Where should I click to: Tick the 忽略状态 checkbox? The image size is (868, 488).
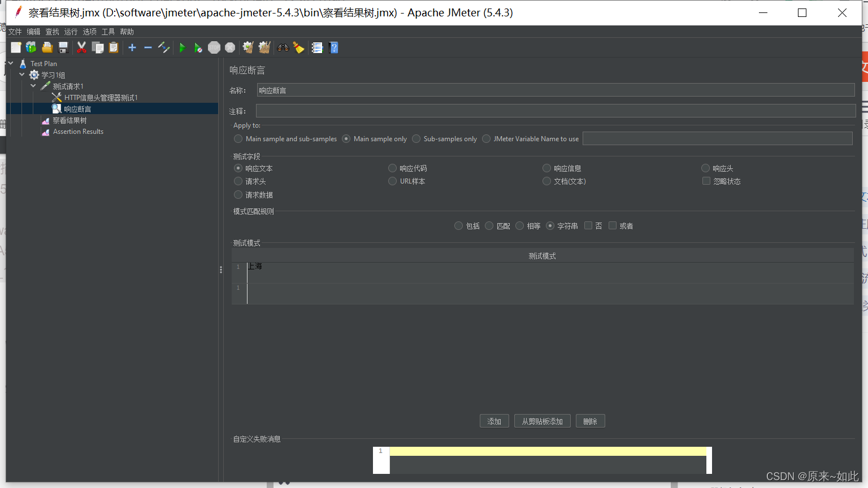[706, 181]
